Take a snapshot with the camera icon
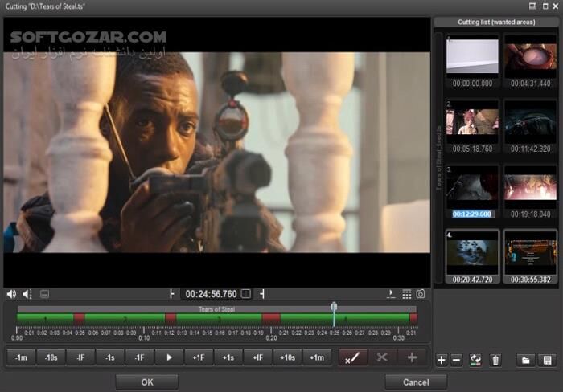The width and height of the screenshot is (563, 392). 421,294
